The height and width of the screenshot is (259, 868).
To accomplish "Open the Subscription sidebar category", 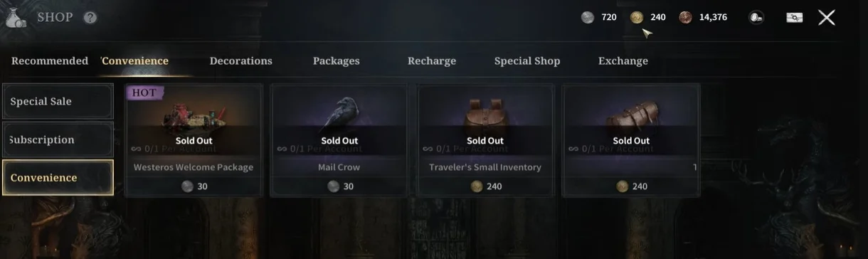I will coord(58,140).
